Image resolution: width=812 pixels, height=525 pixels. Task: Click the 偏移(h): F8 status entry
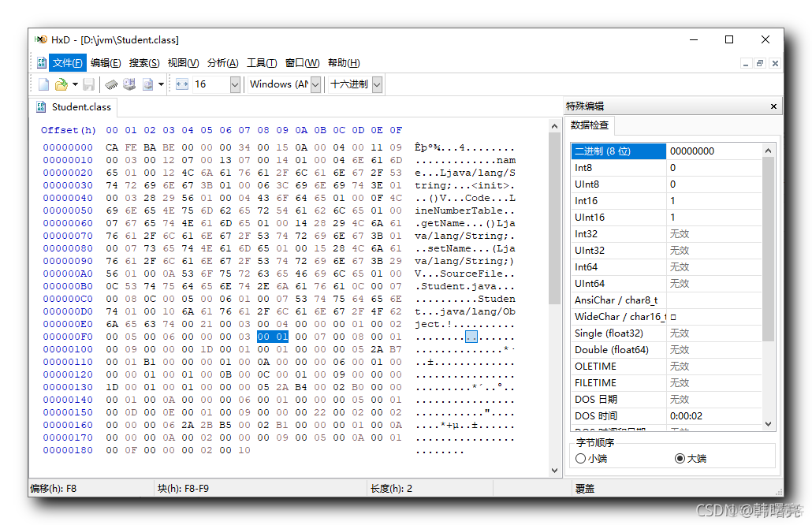click(54, 489)
